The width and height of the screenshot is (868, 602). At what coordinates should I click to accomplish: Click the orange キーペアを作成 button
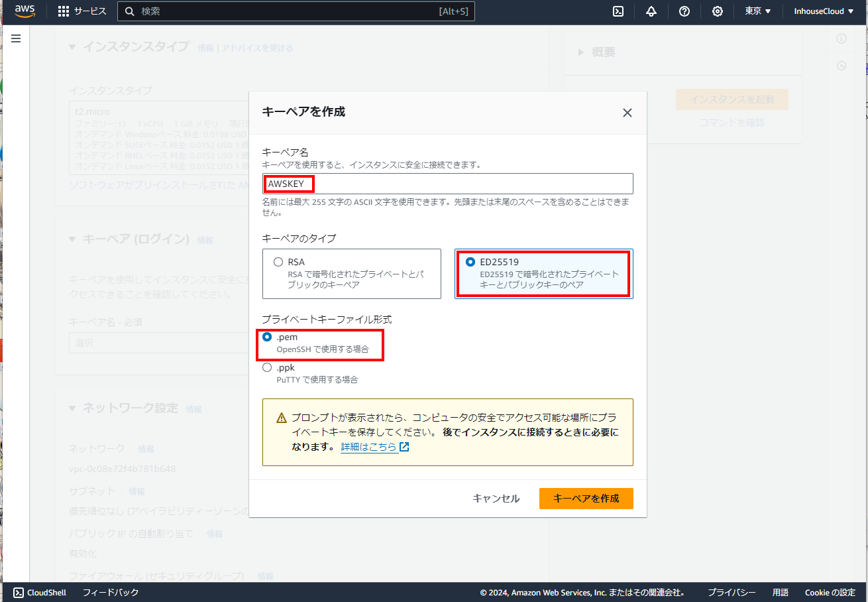coord(586,499)
